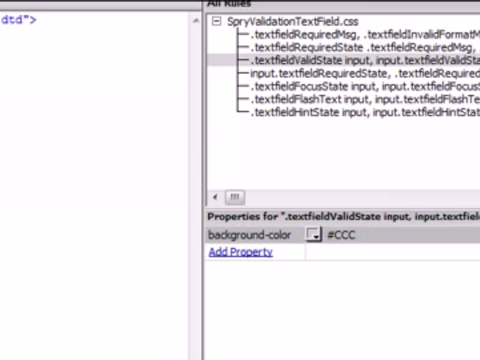480x360 pixels.
Task: Click the up arrow of code view scrollbar
Action: point(196,21)
